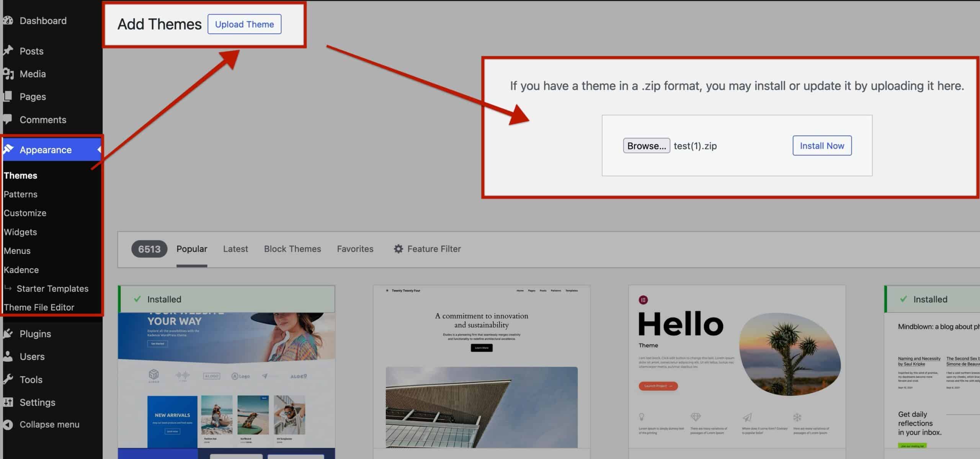Click the Users person icon
Image resolution: width=980 pixels, height=459 pixels.
pyautogui.click(x=8, y=357)
